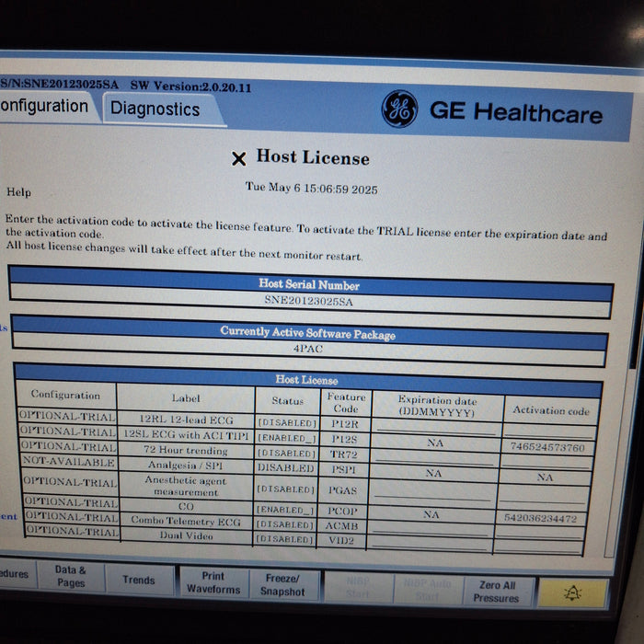Viewport: 644px width, 644px height.
Task: Click feature code P12S
Action: point(344,440)
